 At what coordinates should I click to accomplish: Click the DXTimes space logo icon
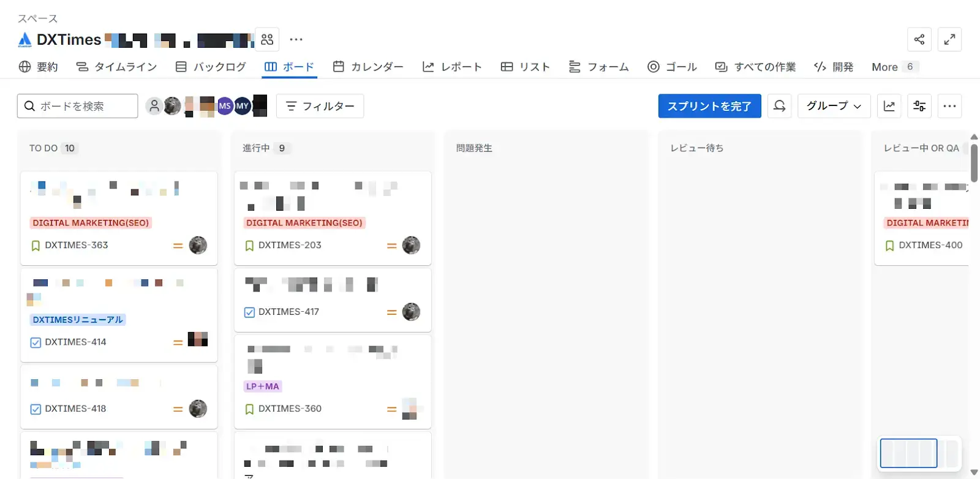(x=24, y=40)
